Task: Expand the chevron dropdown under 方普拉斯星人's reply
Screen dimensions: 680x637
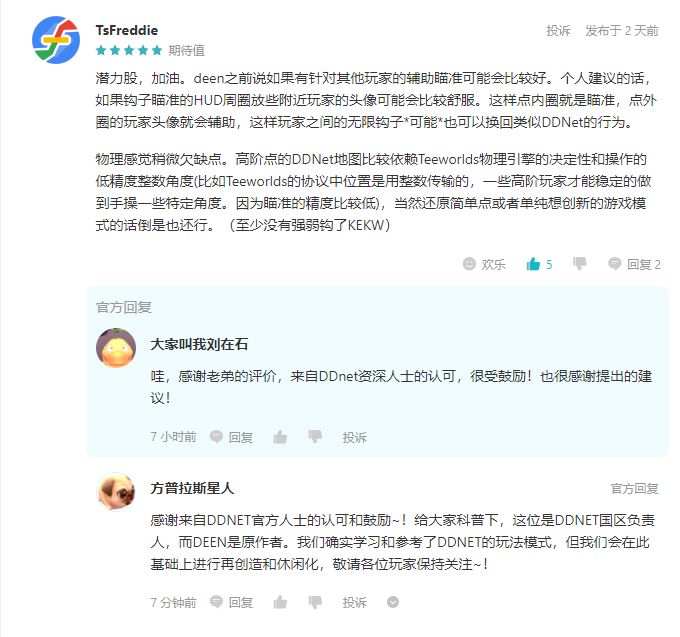Action: [x=393, y=602]
